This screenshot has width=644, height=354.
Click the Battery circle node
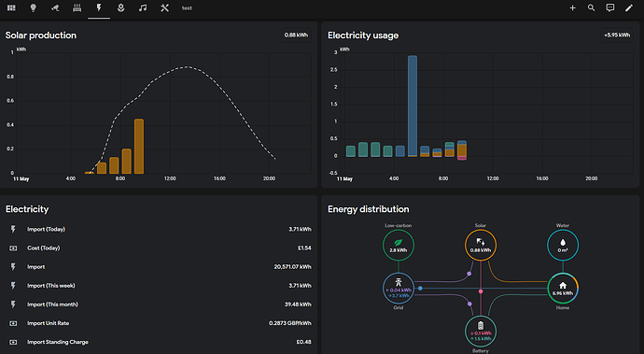(x=481, y=332)
